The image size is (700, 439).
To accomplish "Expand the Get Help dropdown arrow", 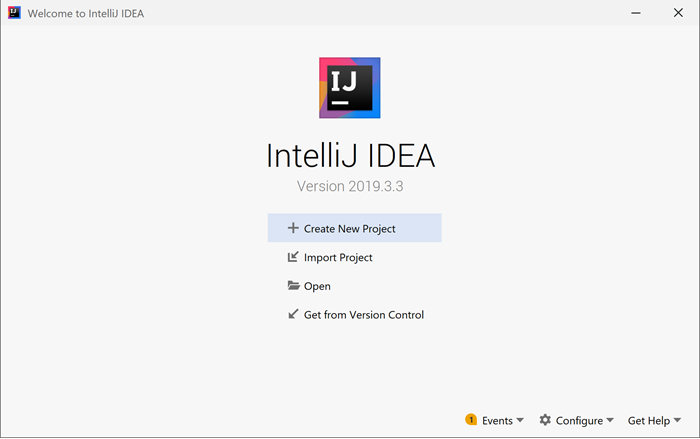I will pyautogui.click(x=676, y=421).
